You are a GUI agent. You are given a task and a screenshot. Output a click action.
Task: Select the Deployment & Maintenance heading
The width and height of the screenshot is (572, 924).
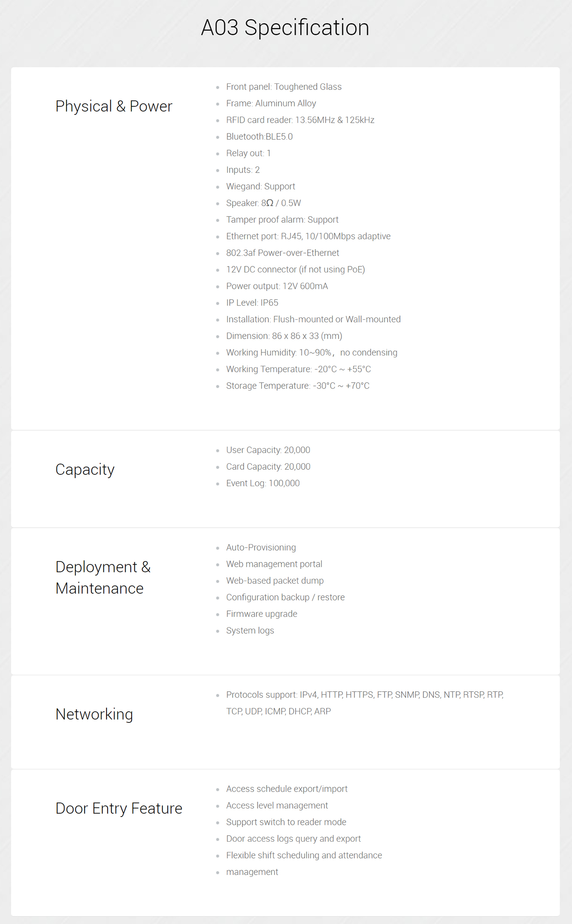pos(103,577)
